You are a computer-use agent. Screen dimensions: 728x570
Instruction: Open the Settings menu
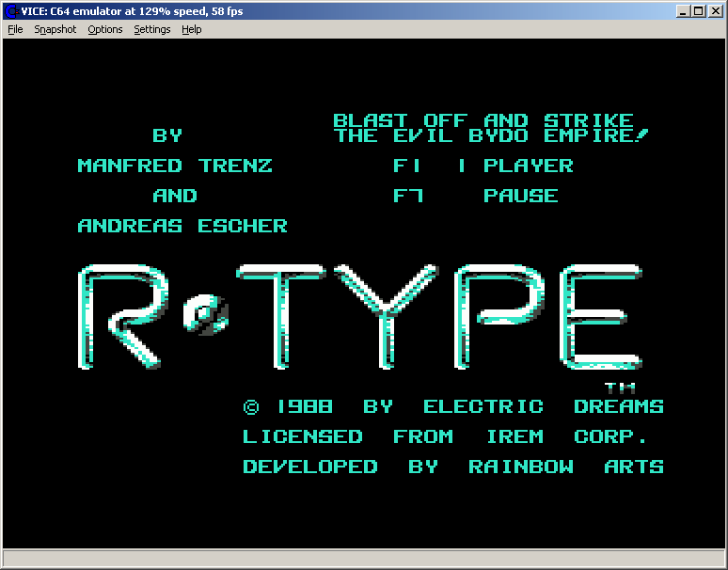(151, 29)
